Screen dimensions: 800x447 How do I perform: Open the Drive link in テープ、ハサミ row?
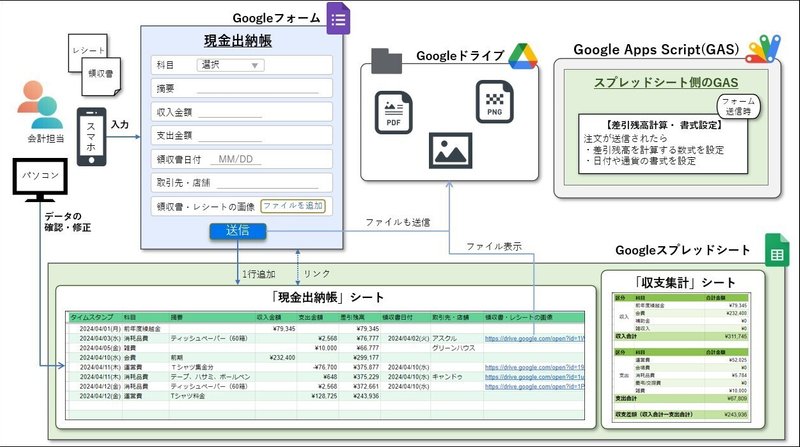535,377
